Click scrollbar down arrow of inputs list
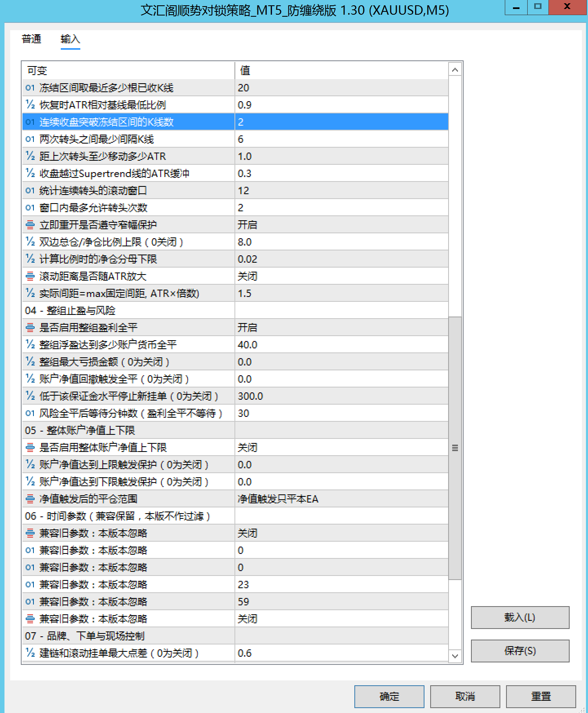The image size is (588, 713). tap(455, 656)
